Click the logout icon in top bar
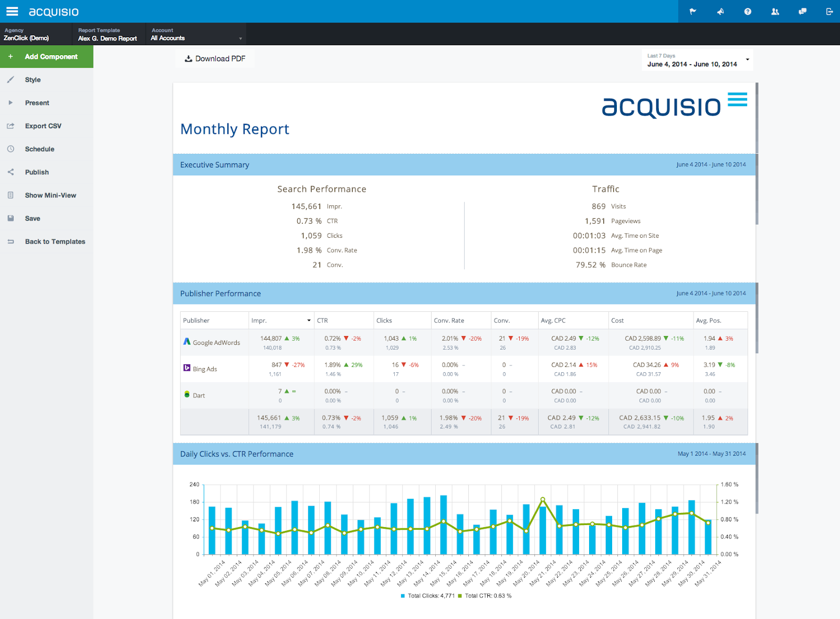The height and width of the screenshot is (619, 840). tap(829, 12)
